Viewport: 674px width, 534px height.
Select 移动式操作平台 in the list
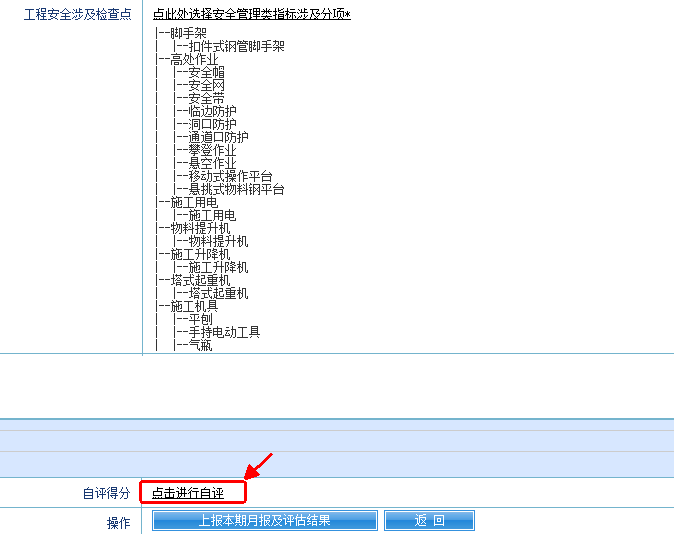tap(230, 176)
